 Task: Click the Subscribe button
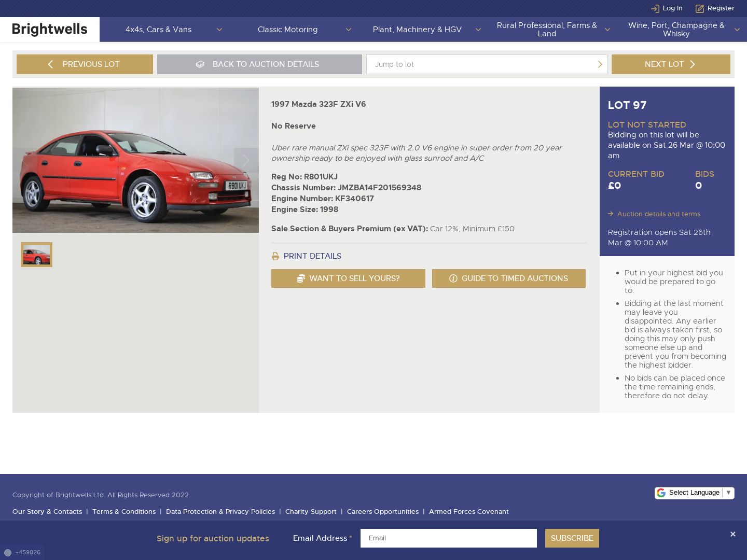tap(572, 538)
